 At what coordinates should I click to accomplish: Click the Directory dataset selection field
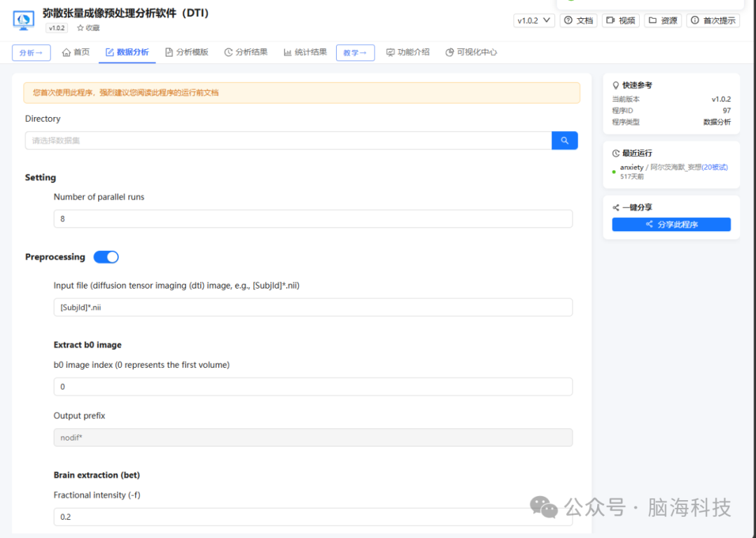pos(288,140)
